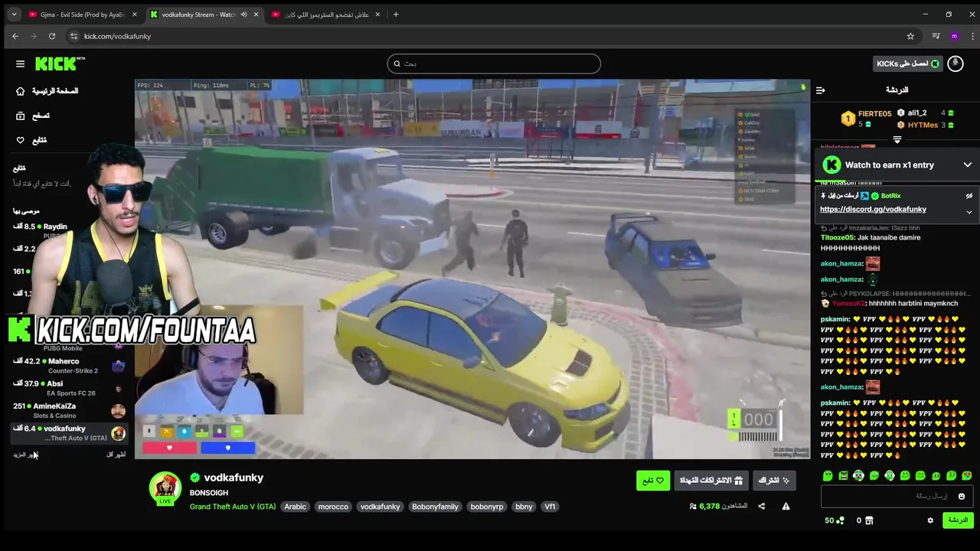Reload the page

(x=52, y=36)
